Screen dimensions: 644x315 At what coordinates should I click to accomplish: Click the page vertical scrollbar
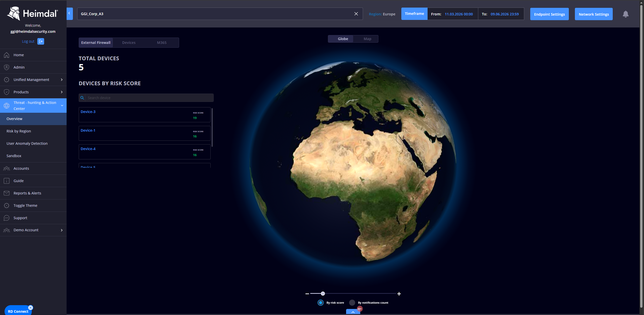(641, 156)
